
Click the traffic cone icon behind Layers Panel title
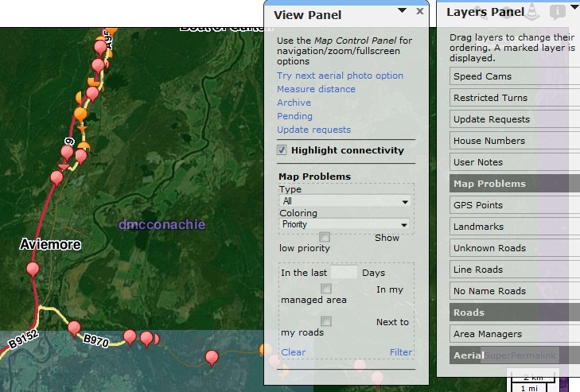532,12
